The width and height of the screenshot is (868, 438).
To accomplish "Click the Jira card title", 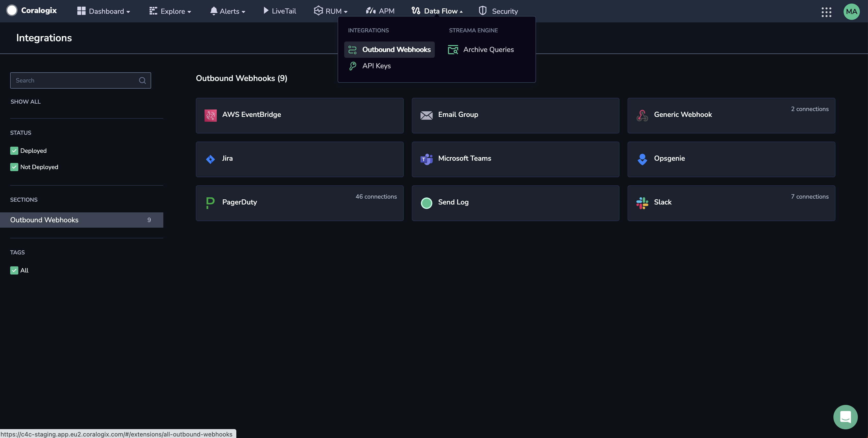I will click(227, 158).
